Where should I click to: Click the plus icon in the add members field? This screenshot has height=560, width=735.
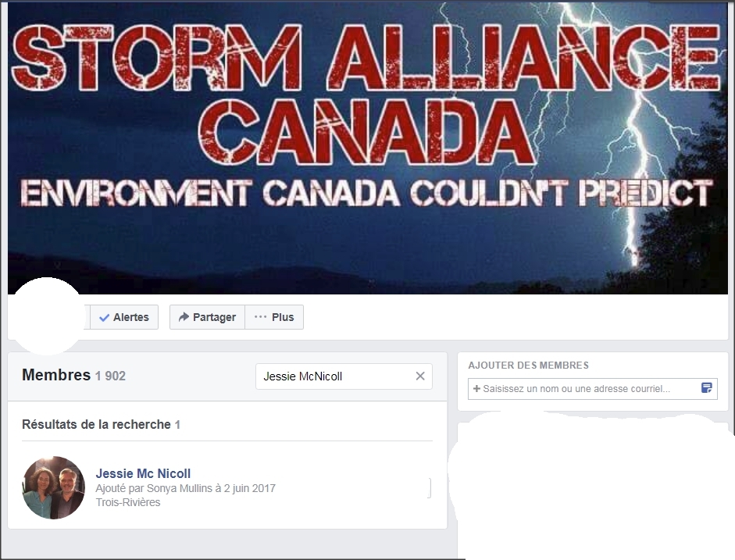[x=476, y=388]
